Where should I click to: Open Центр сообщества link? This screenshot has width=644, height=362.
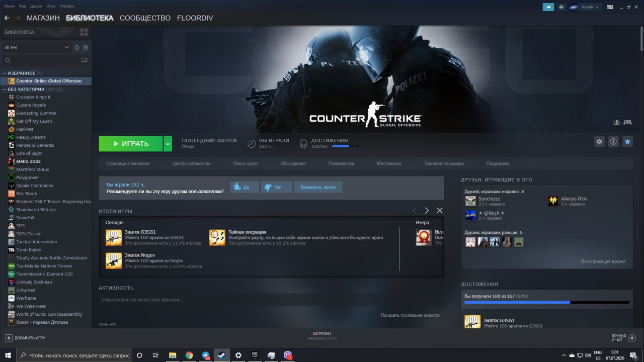(191, 163)
